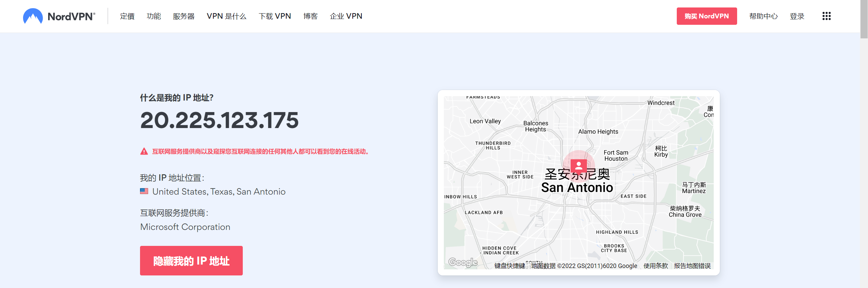Click the United States flag icon
The image size is (868, 288).
[144, 191]
